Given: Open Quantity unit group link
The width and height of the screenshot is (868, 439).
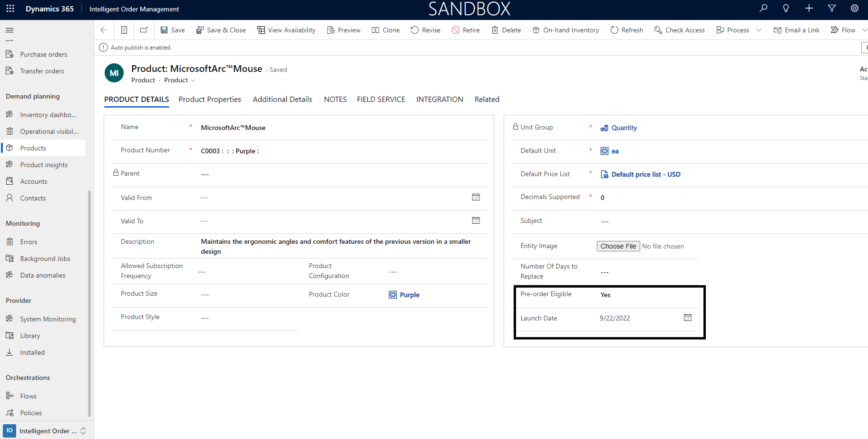Looking at the screenshot, I should click(624, 128).
